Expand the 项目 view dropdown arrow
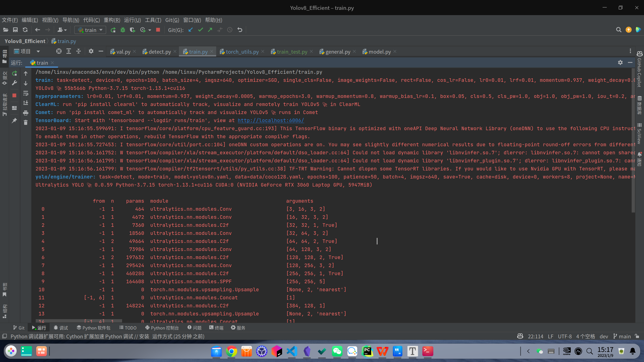The image size is (644, 362). (x=38, y=52)
